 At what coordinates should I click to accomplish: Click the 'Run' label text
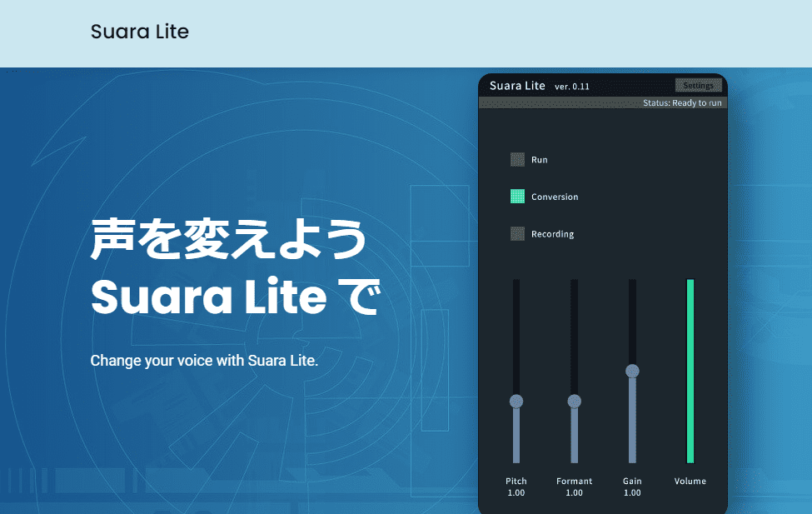(x=540, y=160)
